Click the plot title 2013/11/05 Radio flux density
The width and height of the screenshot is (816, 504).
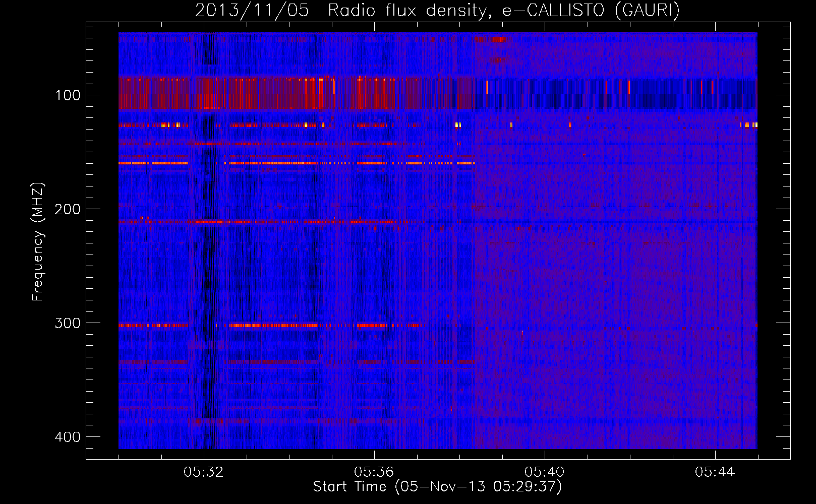437,10
